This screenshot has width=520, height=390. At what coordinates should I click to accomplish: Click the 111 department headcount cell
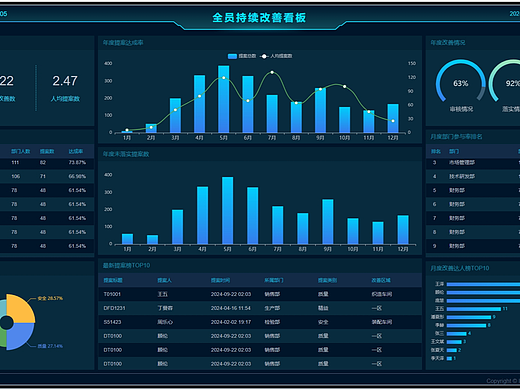pos(15,163)
